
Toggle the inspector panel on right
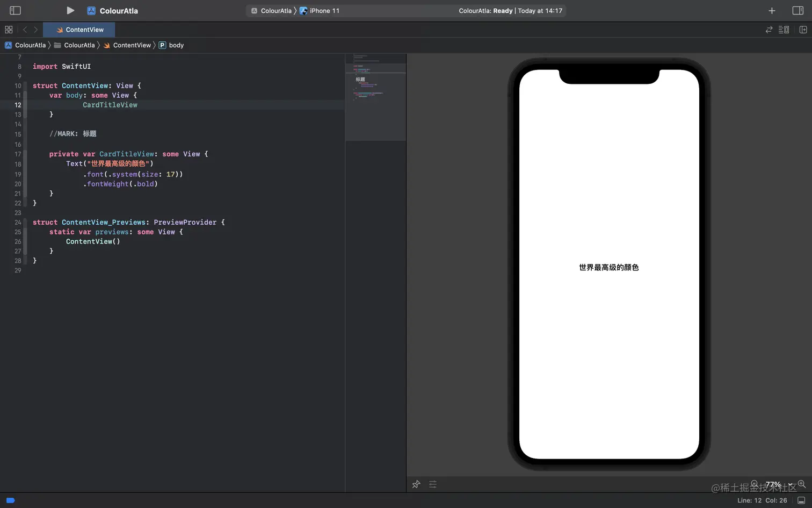click(798, 11)
